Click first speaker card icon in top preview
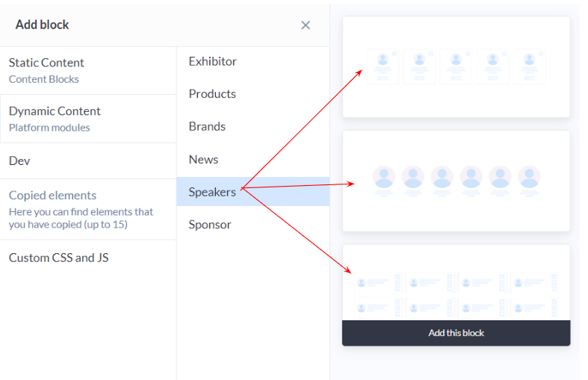 383,66
